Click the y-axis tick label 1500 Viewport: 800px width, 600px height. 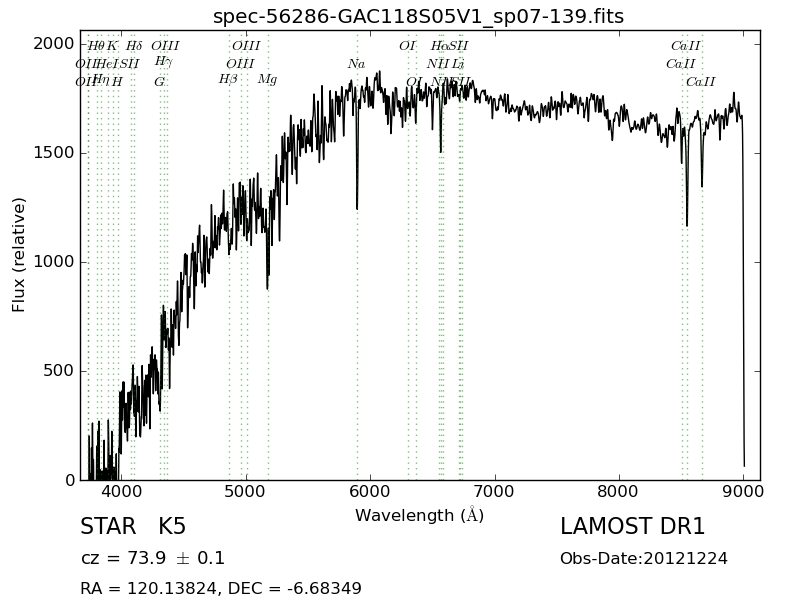click(54, 153)
